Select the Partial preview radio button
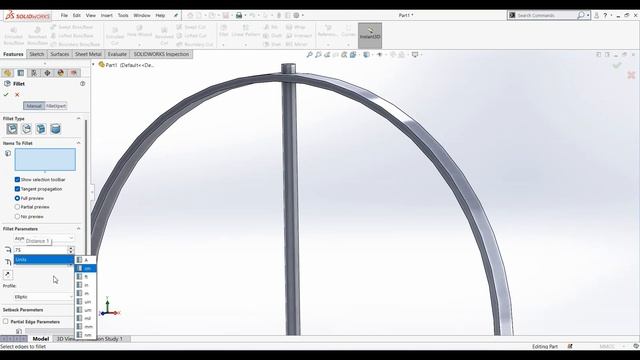 click(17, 207)
